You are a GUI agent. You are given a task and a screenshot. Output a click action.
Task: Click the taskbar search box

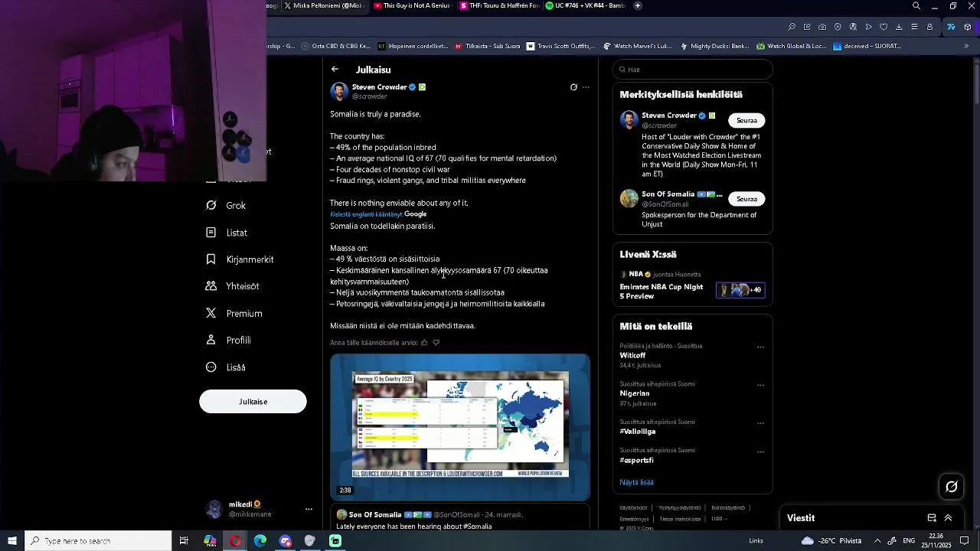click(98, 541)
